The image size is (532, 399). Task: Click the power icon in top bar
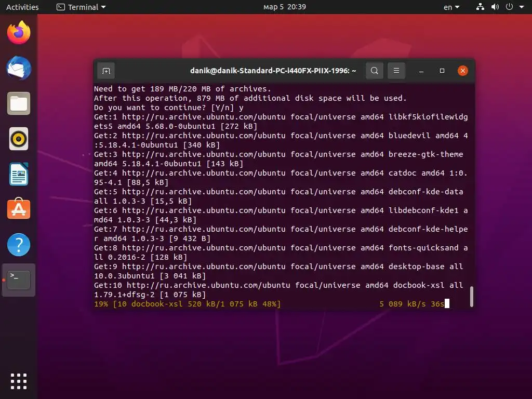[509, 7]
